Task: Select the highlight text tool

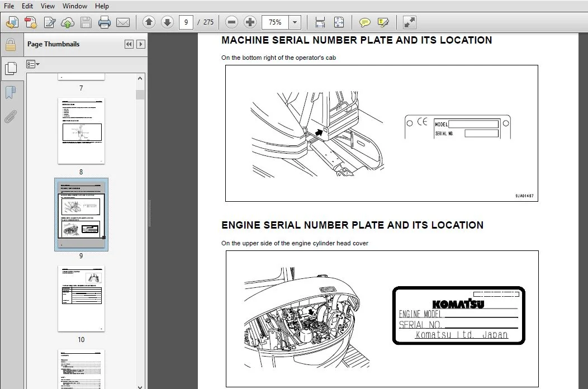Action: pyautogui.click(x=383, y=22)
